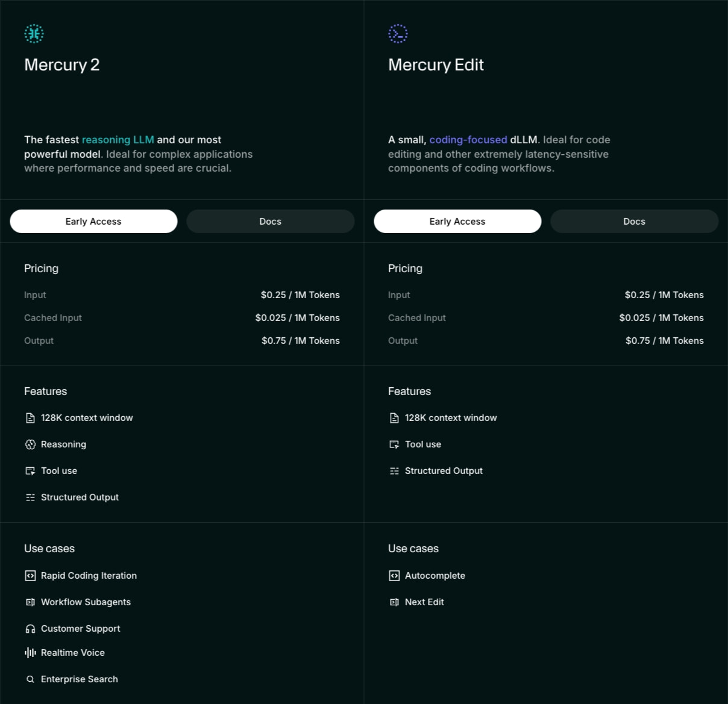This screenshot has width=728, height=704.
Task: Request Early Access for Mercury 2
Action: coord(93,221)
